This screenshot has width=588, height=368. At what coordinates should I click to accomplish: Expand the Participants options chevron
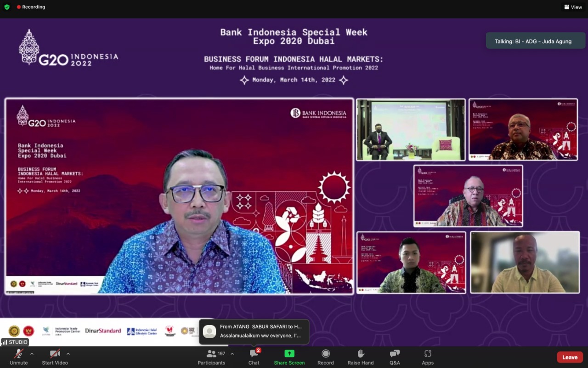tap(232, 354)
